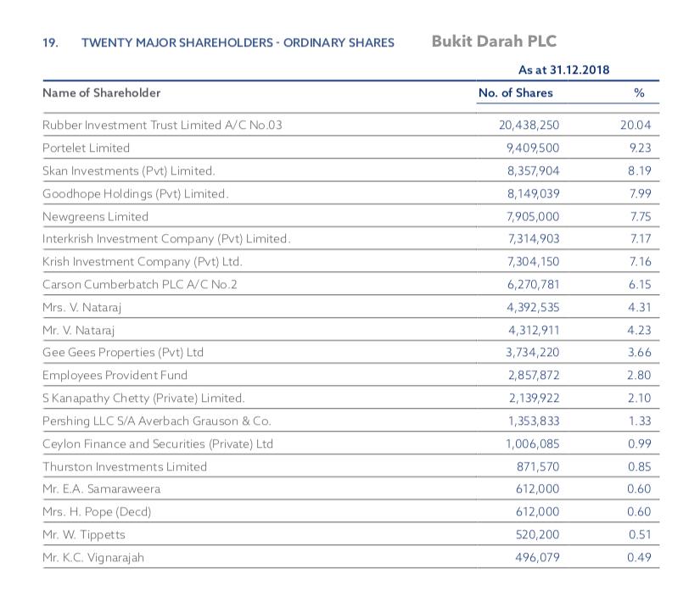Click the share count 496,079
The image size is (700, 591).
(x=537, y=558)
